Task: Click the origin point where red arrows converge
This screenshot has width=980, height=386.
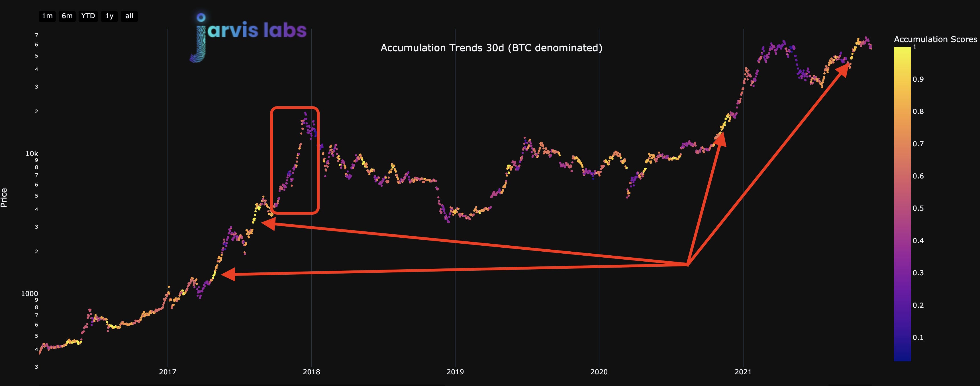Action: tap(688, 264)
